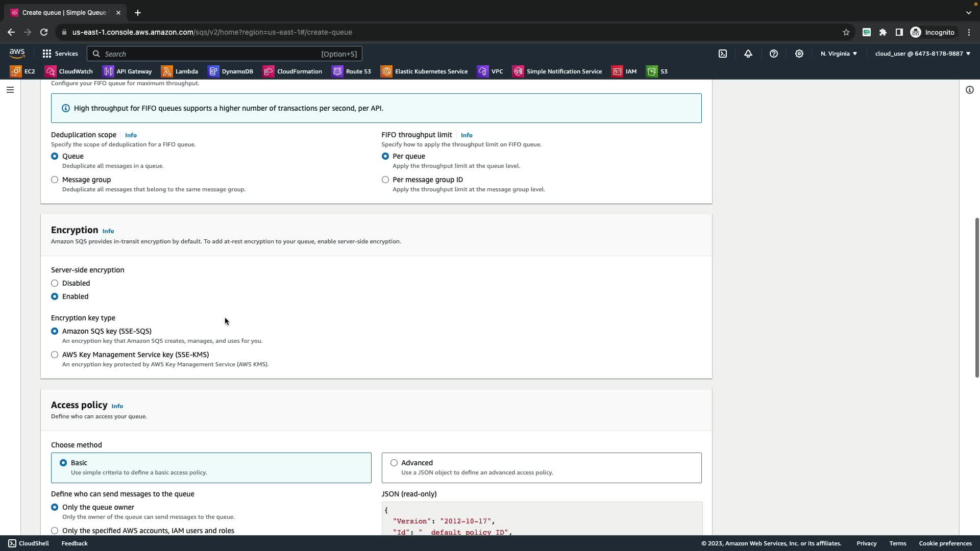
Task: Open the cloud_user account dropdown
Action: pos(922,54)
